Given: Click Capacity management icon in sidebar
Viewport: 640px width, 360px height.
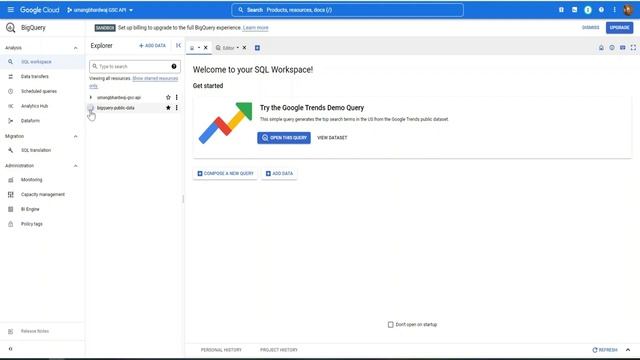Looking at the screenshot, I should (11, 195).
